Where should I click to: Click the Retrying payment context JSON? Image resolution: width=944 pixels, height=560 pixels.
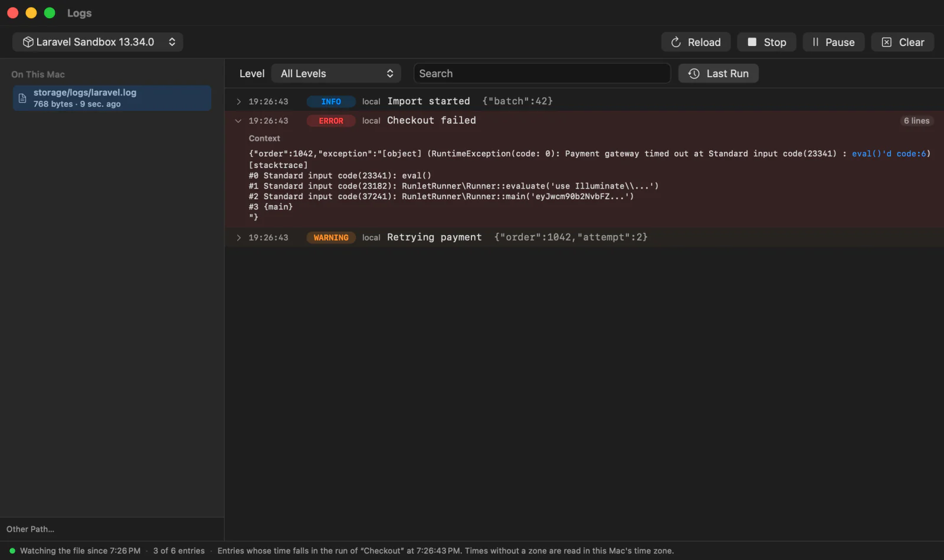point(571,238)
